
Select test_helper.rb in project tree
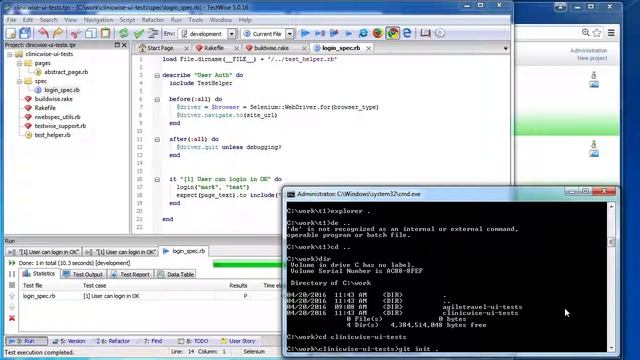coord(52,135)
